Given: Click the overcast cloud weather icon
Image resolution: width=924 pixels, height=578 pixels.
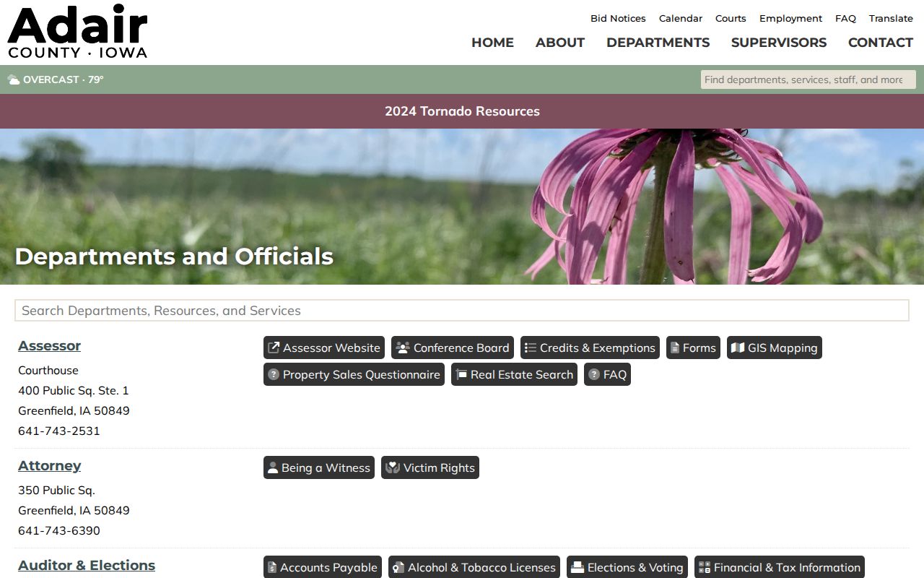Looking at the screenshot, I should point(14,79).
